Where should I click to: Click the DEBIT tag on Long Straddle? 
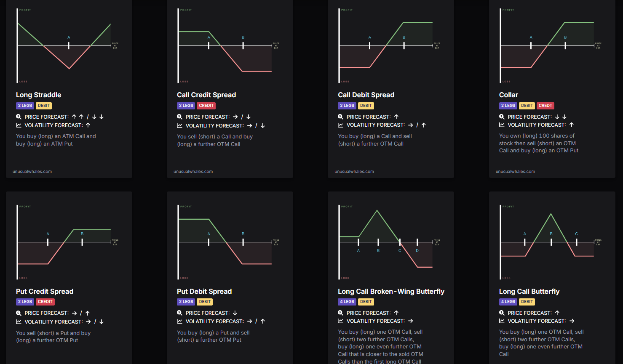(x=44, y=106)
